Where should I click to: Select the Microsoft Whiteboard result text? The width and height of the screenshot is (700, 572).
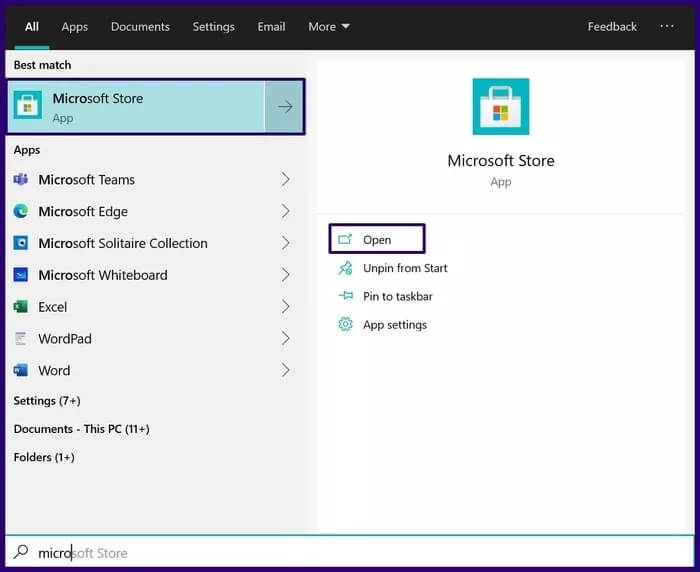click(103, 275)
